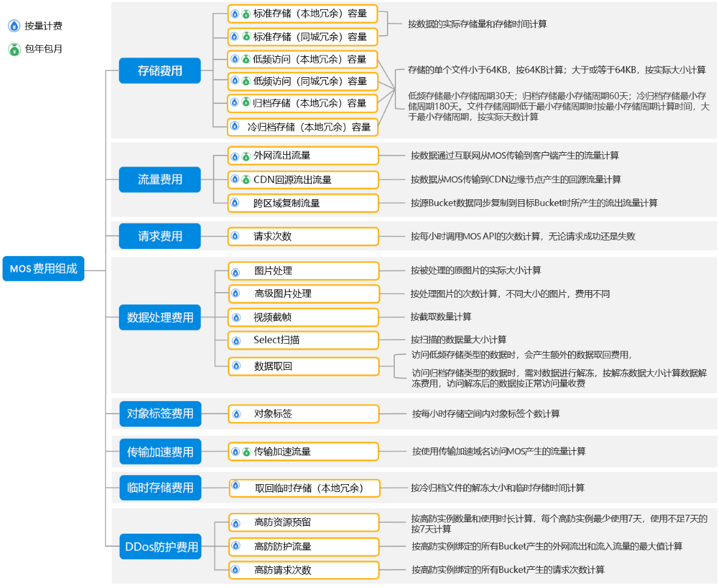Click the 取回临时存储（本地冗余） label
Image resolution: width=719 pixels, height=588 pixels.
309,488
